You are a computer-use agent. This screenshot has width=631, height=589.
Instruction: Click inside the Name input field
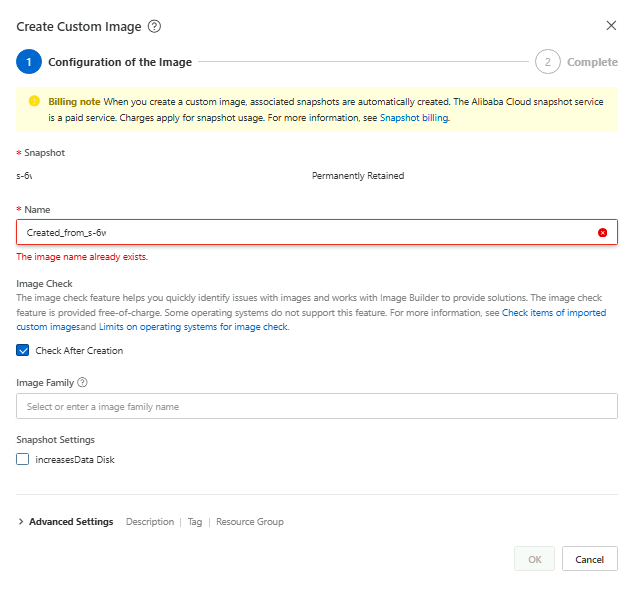coord(300,233)
